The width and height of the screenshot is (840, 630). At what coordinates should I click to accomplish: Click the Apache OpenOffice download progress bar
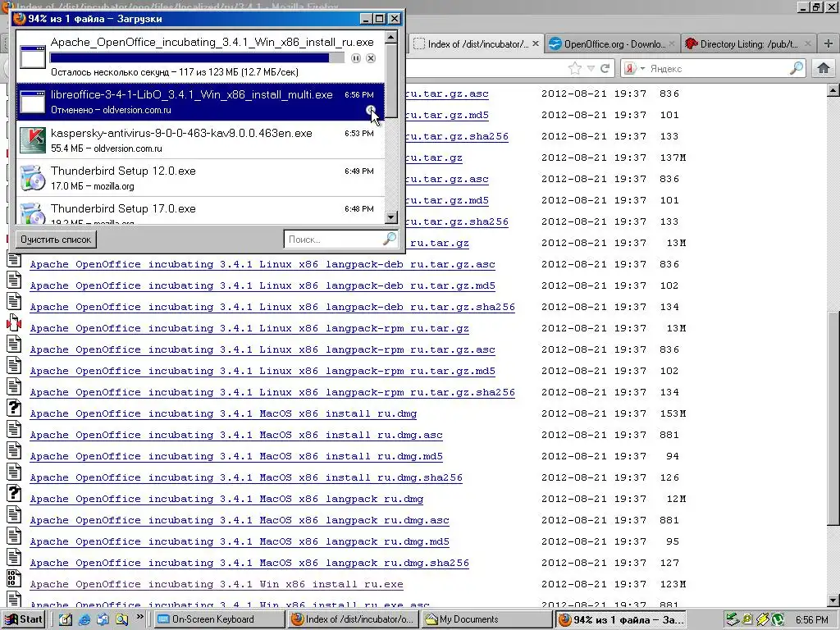[197, 58]
